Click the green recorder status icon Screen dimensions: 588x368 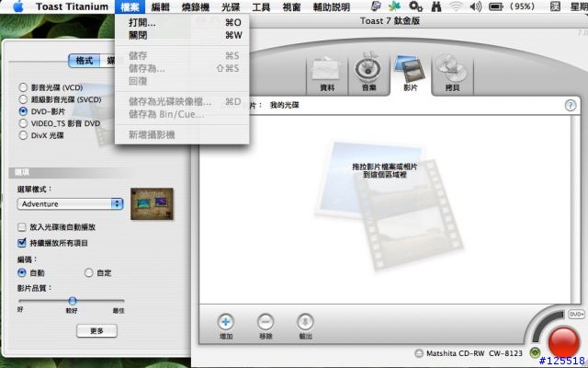point(535,352)
